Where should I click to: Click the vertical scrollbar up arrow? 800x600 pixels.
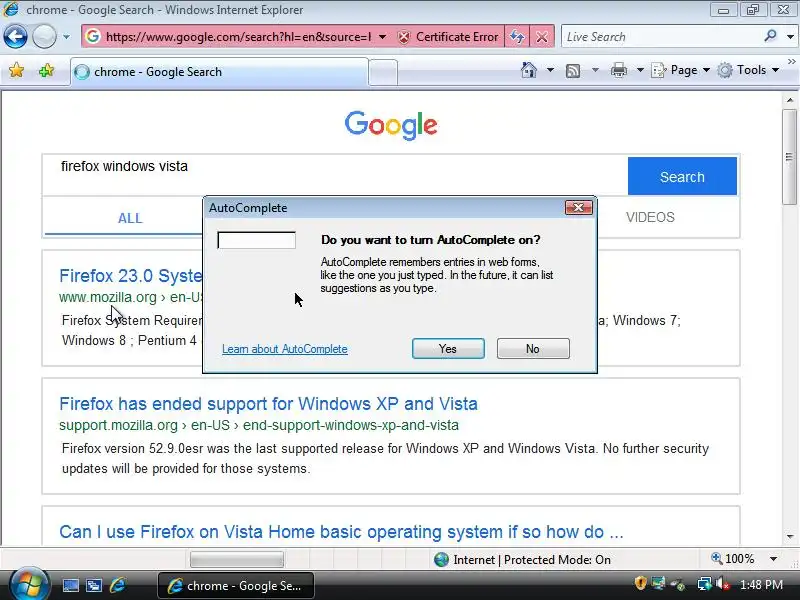click(790, 100)
